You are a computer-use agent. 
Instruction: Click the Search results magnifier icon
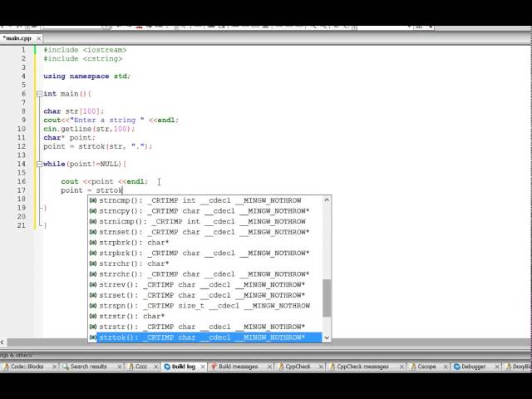pyautogui.click(x=66, y=367)
